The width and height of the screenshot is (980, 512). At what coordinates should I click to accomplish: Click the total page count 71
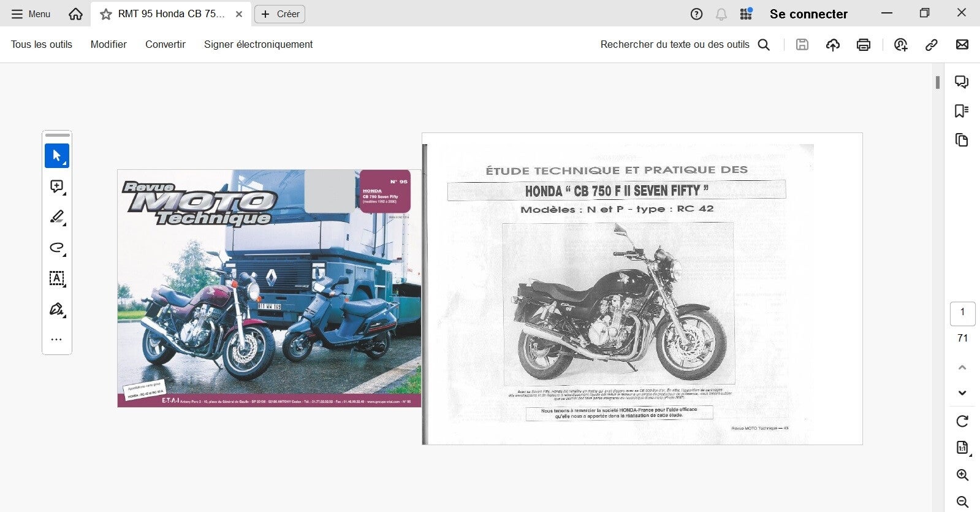click(x=962, y=338)
